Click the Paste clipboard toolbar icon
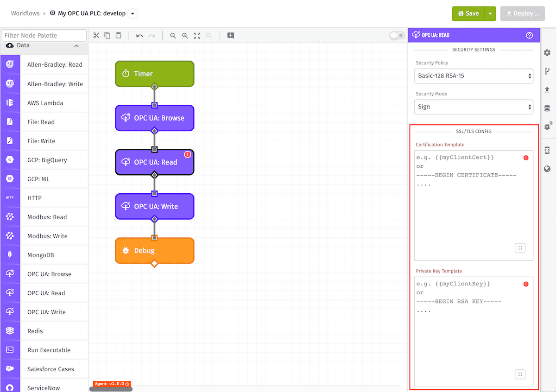This screenshot has height=392, width=556. tap(119, 36)
